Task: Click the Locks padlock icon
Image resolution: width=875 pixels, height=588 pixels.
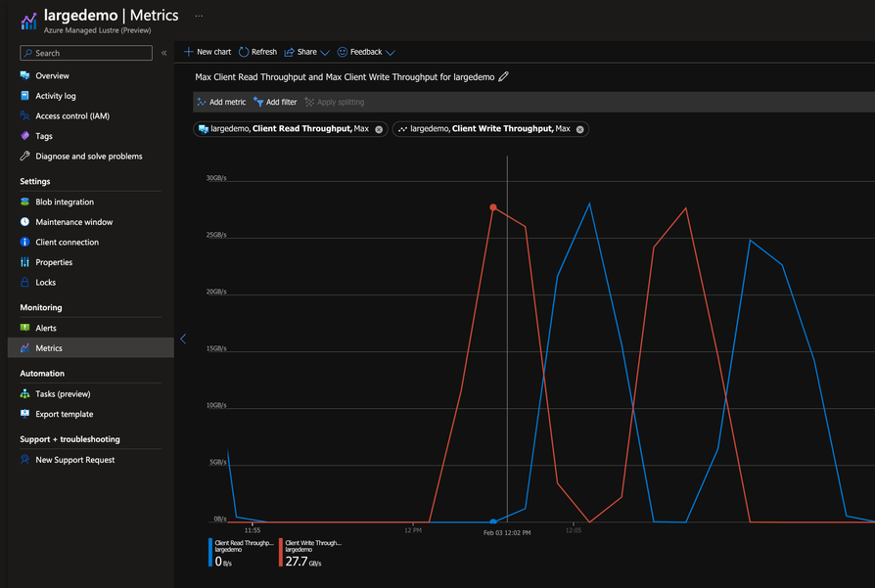Action: (x=24, y=283)
